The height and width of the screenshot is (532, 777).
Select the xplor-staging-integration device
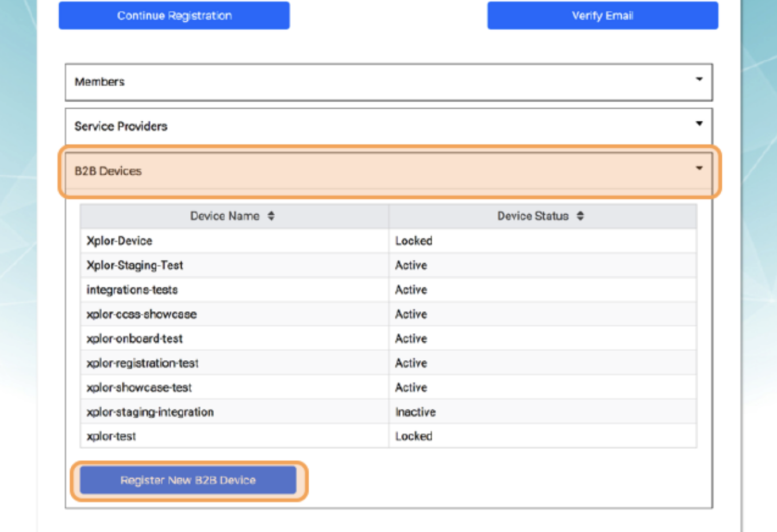click(150, 412)
